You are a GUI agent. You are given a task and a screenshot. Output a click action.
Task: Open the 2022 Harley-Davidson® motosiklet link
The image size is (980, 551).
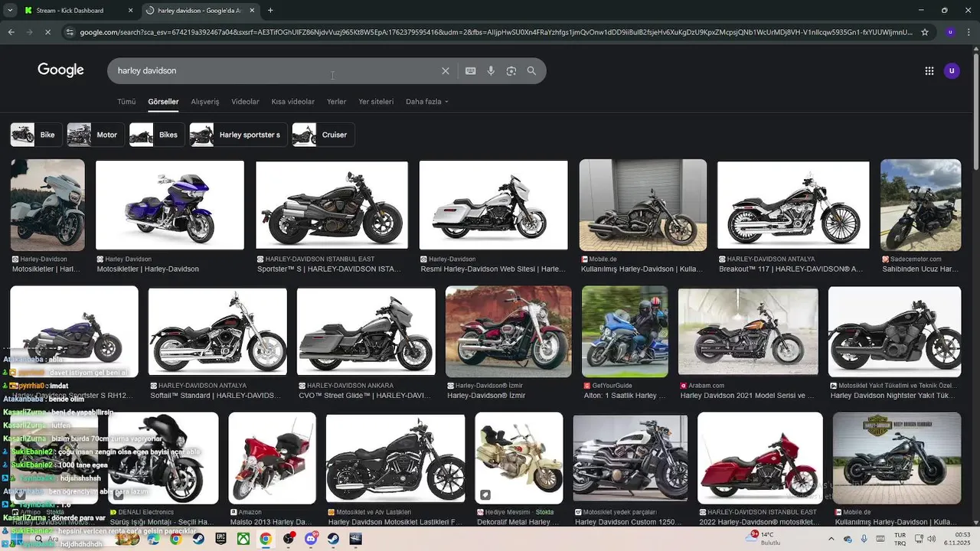[x=758, y=522]
